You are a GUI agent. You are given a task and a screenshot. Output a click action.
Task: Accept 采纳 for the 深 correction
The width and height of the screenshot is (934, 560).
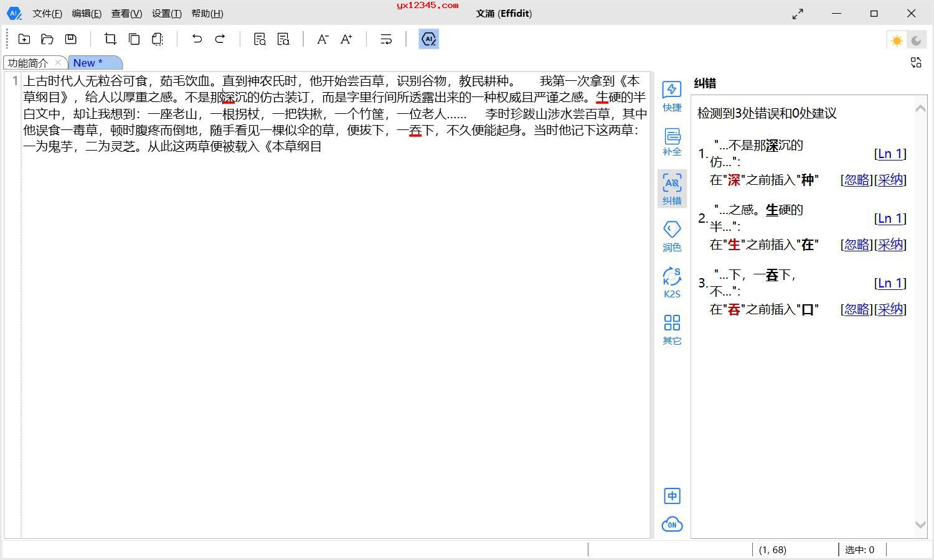[x=890, y=180]
